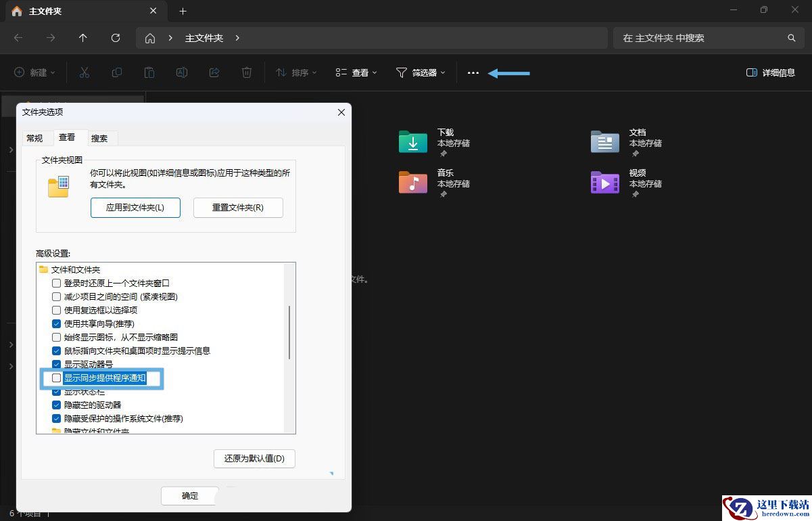This screenshot has height=521, width=812.
Task: Open the 查看 view dropdown in toolbar
Action: pyautogui.click(x=356, y=72)
